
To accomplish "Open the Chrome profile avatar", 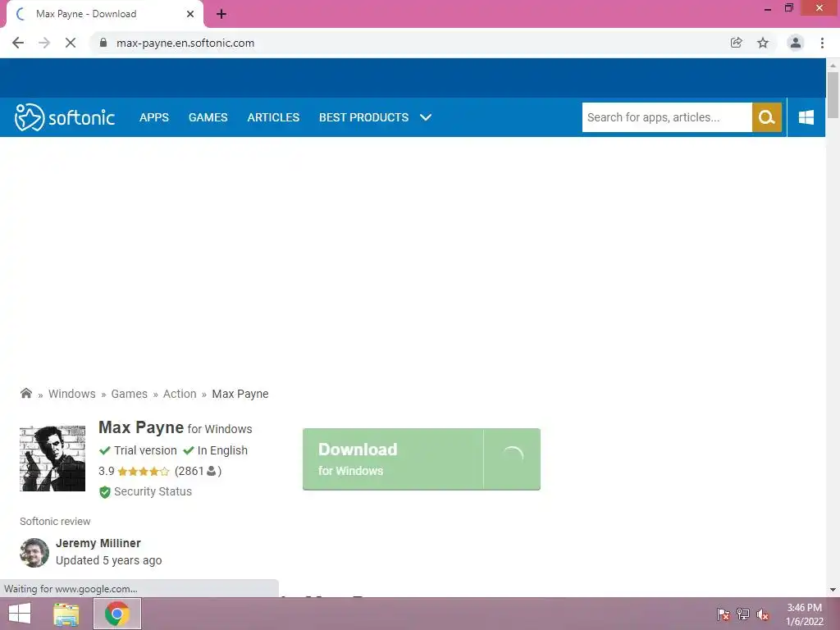I will click(796, 43).
